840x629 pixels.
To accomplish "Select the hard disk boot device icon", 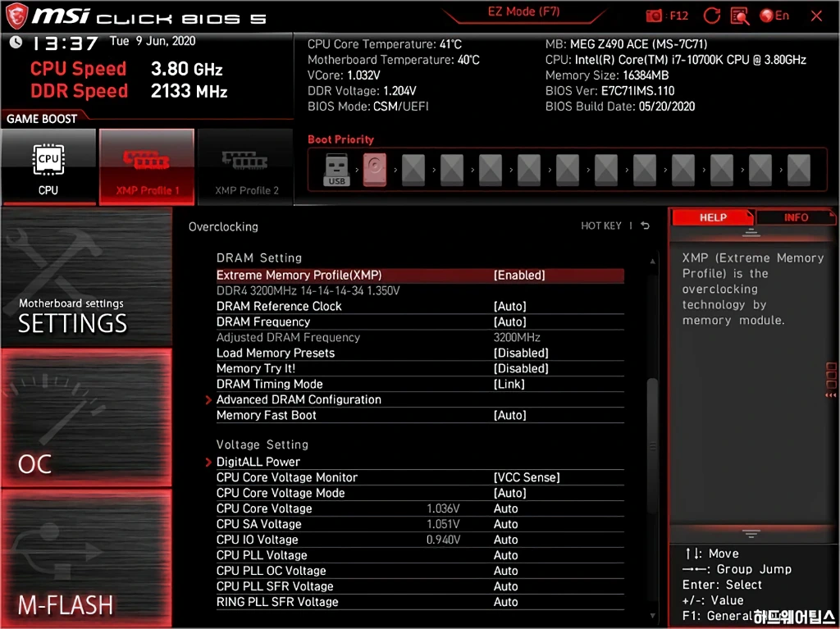I will [x=375, y=171].
